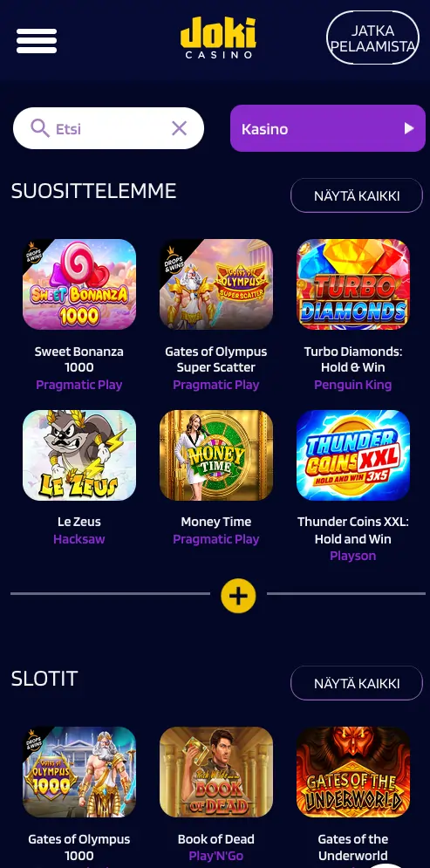
Task: Click the magnifying glass search icon
Action: 40,128
